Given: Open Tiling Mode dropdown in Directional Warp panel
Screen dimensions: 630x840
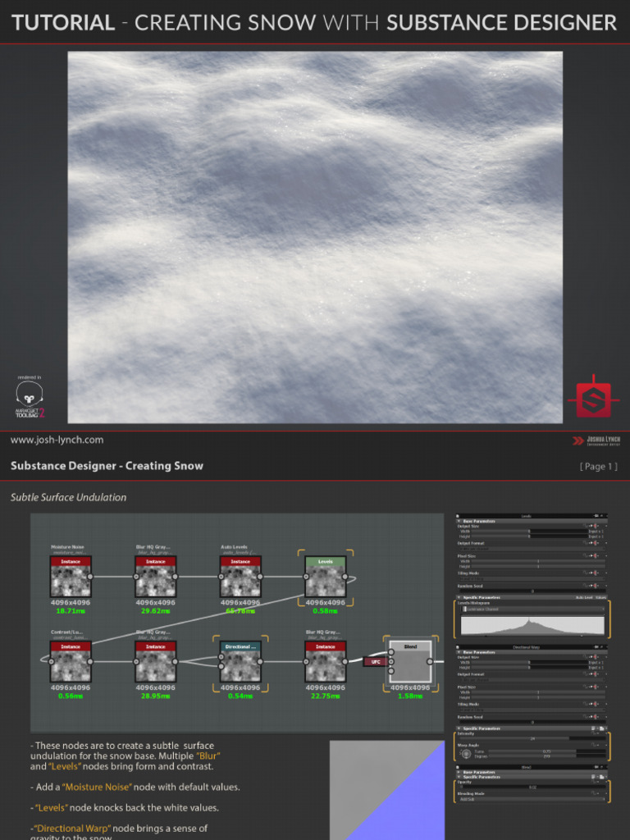Looking at the screenshot, I should [x=532, y=710].
